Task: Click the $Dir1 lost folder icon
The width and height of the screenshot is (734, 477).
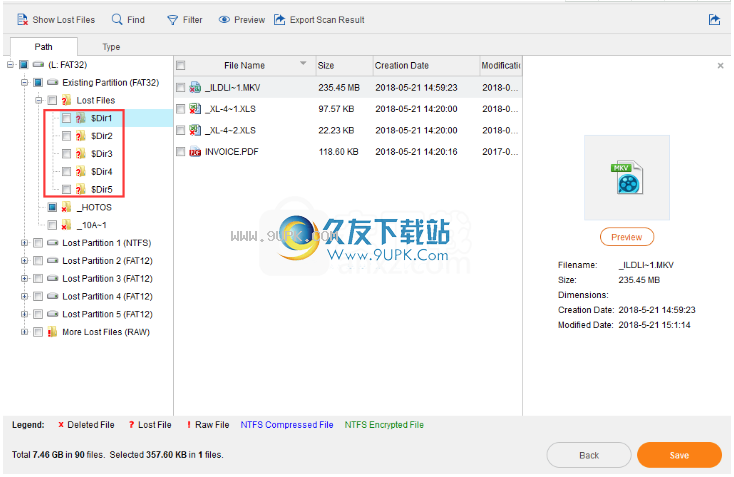Action: [x=81, y=118]
